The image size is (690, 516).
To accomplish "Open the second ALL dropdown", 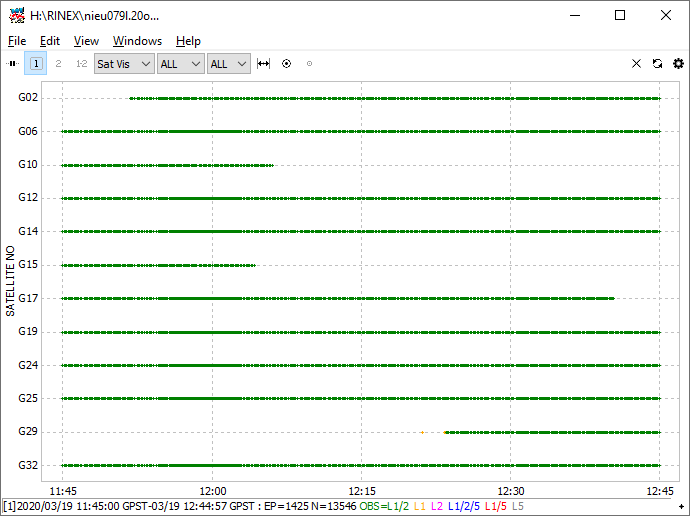I will point(229,64).
